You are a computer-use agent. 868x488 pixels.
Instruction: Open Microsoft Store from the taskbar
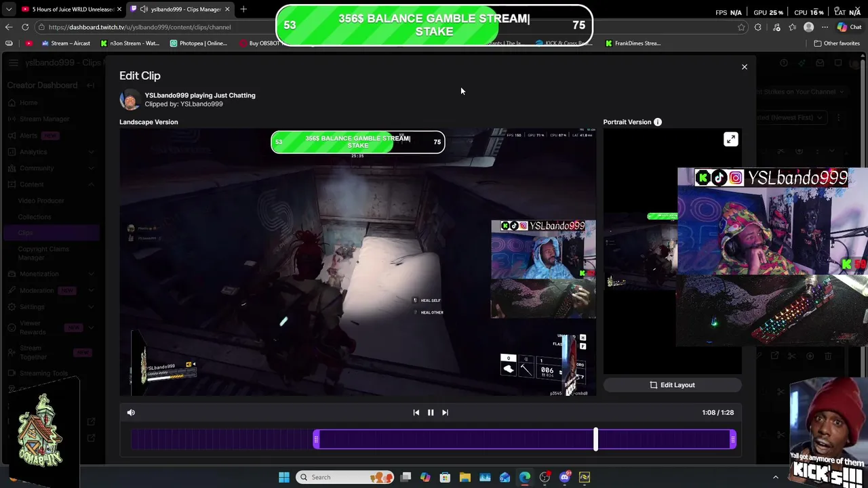pos(445,477)
